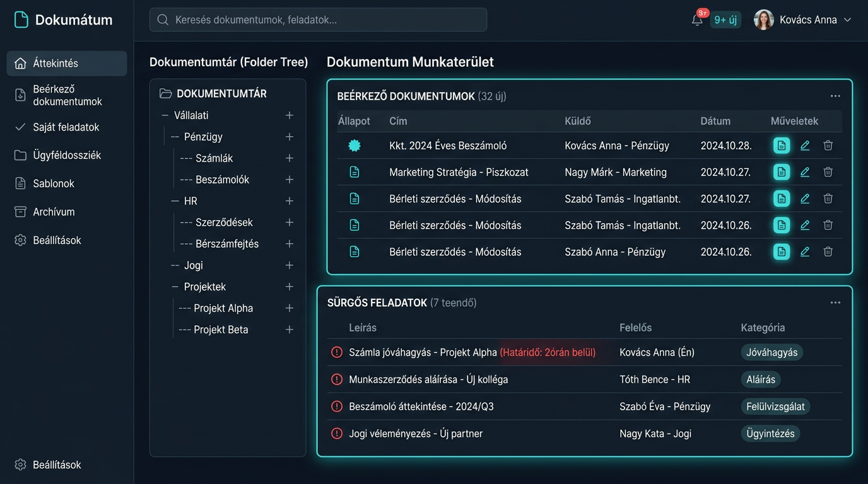Collapse the Pénzügy tree node
Viewport: 868px width, 484px height.
coord(175,137)
